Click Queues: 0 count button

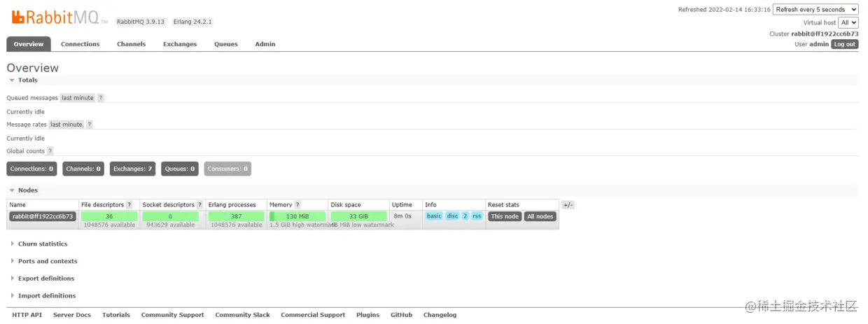coord(180,169)
